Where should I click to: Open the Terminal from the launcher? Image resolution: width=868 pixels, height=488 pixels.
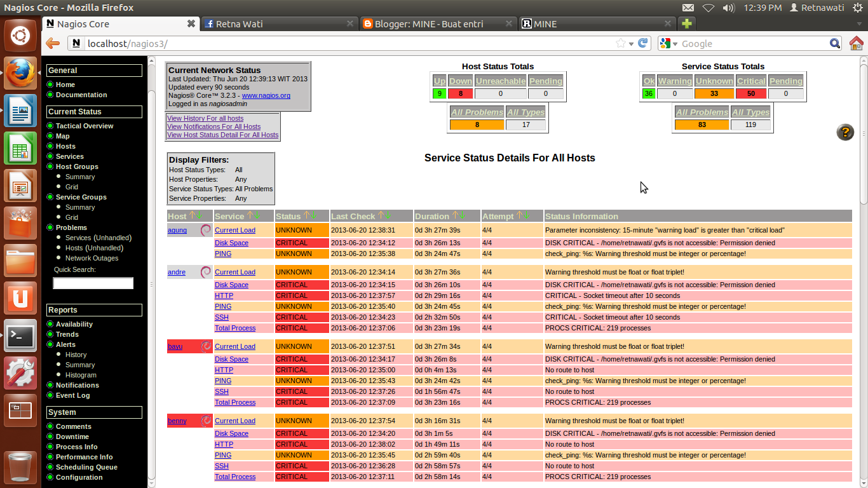tap(20, 335)
